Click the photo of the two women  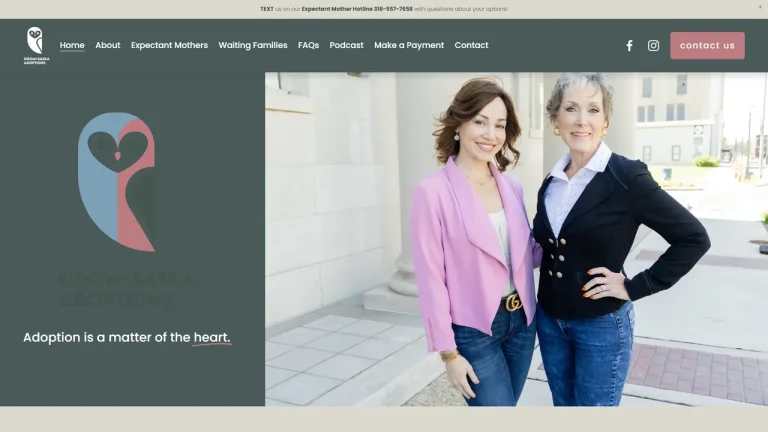pos(516,239)
